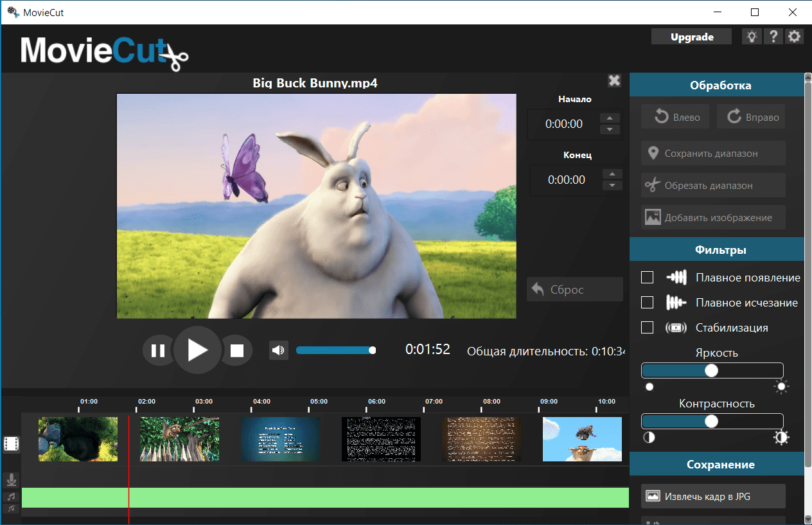This screenshot has height=525, width=812.
Task: Click the brown credits thumbnail near 08:00
Action: point(482,439)
